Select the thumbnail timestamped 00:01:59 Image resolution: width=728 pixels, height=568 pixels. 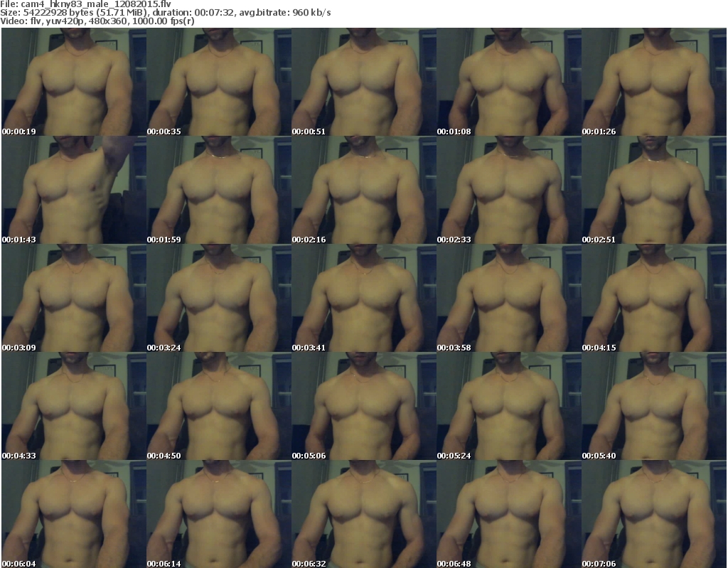pyautogui.click(x=219, y=190)
